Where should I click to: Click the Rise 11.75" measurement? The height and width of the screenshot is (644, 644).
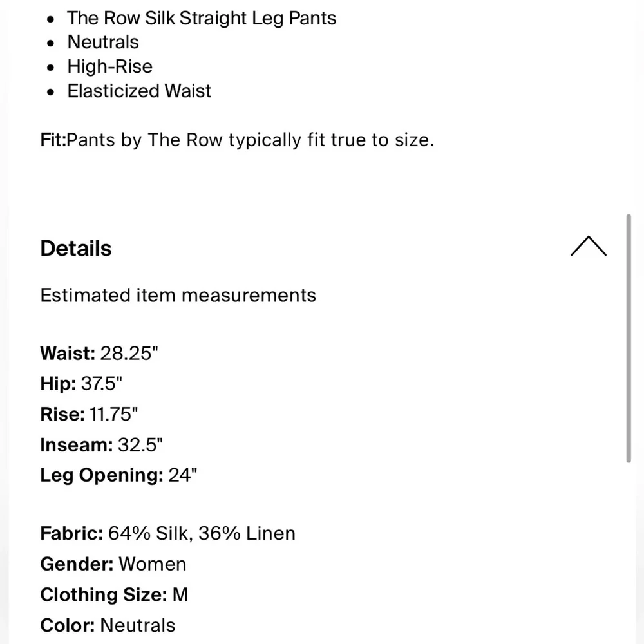89,414
